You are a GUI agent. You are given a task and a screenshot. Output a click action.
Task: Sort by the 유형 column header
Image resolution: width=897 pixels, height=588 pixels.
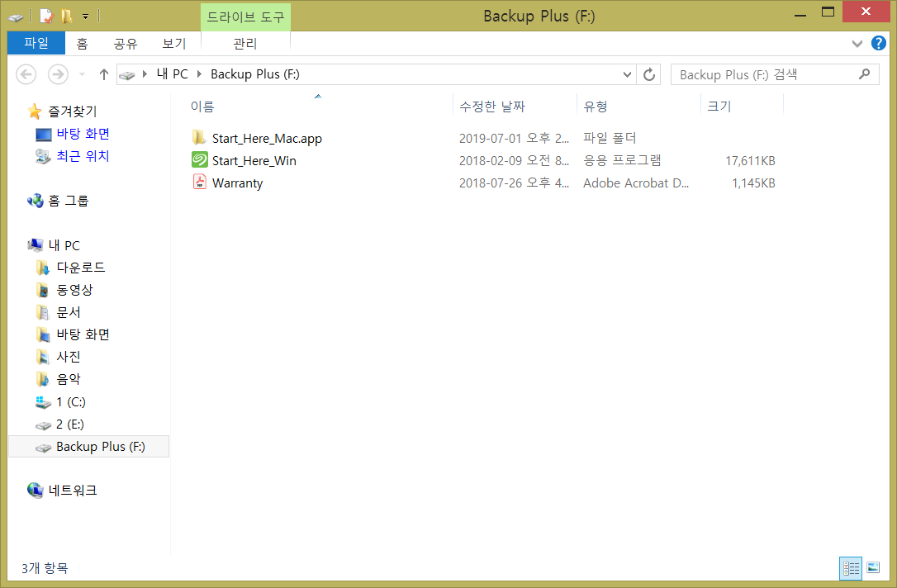point(596,107)
